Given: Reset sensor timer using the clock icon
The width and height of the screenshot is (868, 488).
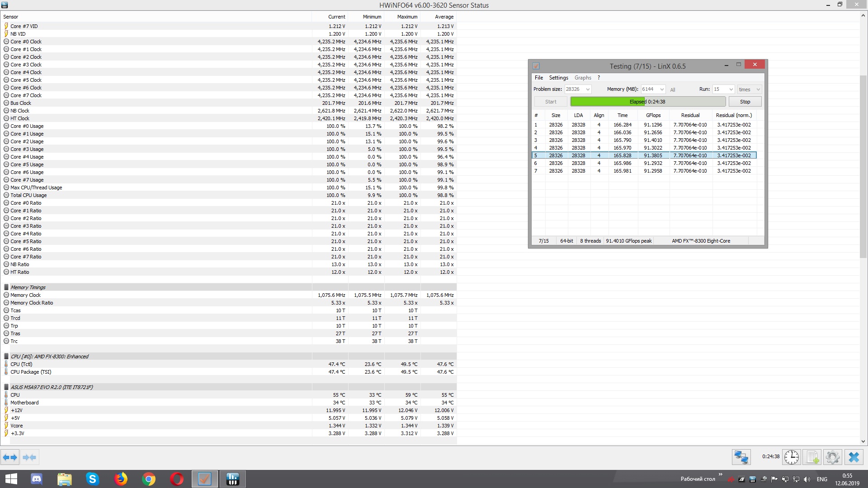Looking at the screenshot, I should tap(792, 457).
